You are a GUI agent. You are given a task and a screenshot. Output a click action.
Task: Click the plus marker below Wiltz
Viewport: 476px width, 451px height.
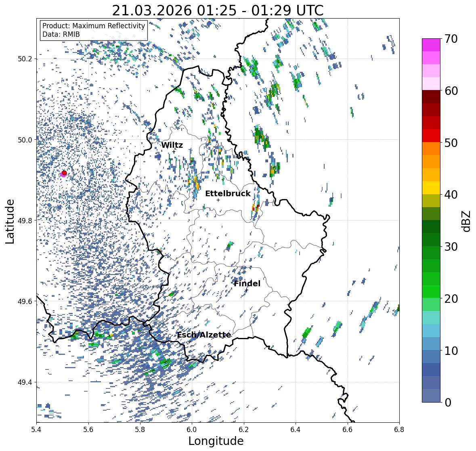pyautogui.click(x=174, y=152)
